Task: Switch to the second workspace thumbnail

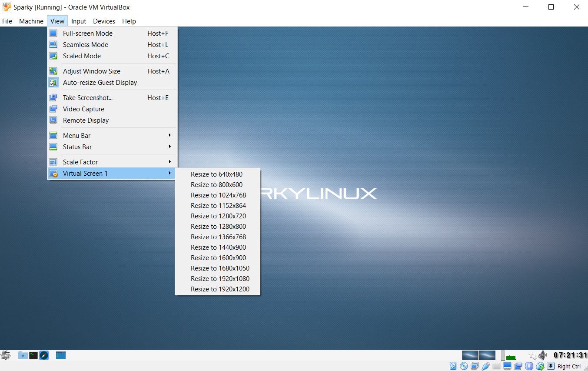Action: [x=487, y=355]
